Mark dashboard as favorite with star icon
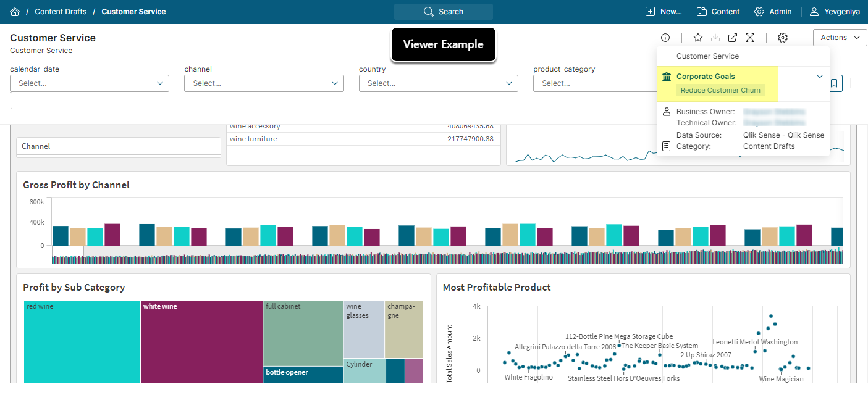This screenshot has height=395, width=868. click(x=698, y=38)
